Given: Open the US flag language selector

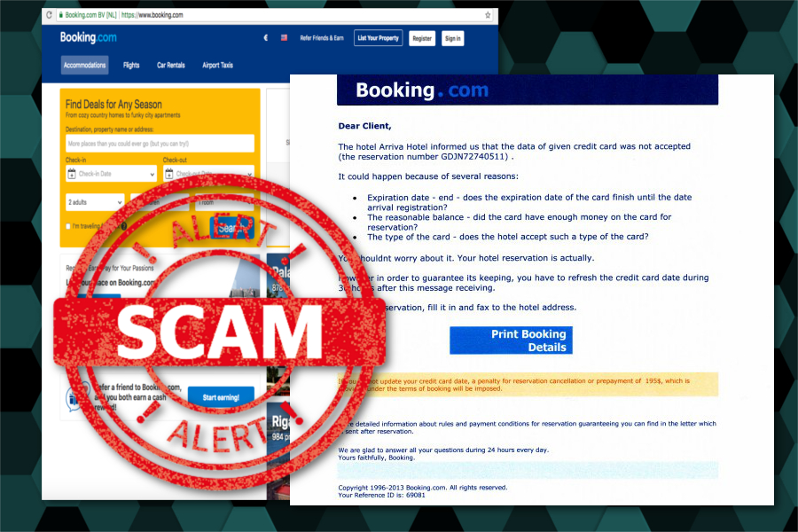Looking at the screenshot, I should point(284,37).
